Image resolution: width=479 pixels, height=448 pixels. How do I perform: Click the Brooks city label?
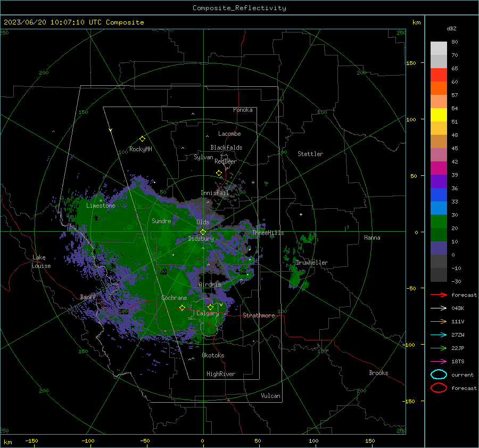pyautogui.click(x=378, y=373)
